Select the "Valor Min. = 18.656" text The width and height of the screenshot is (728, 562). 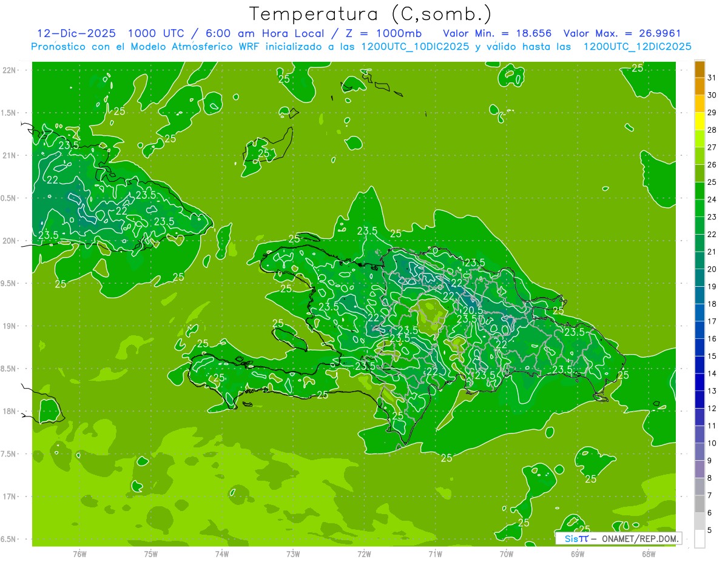[x=497, y=33]
